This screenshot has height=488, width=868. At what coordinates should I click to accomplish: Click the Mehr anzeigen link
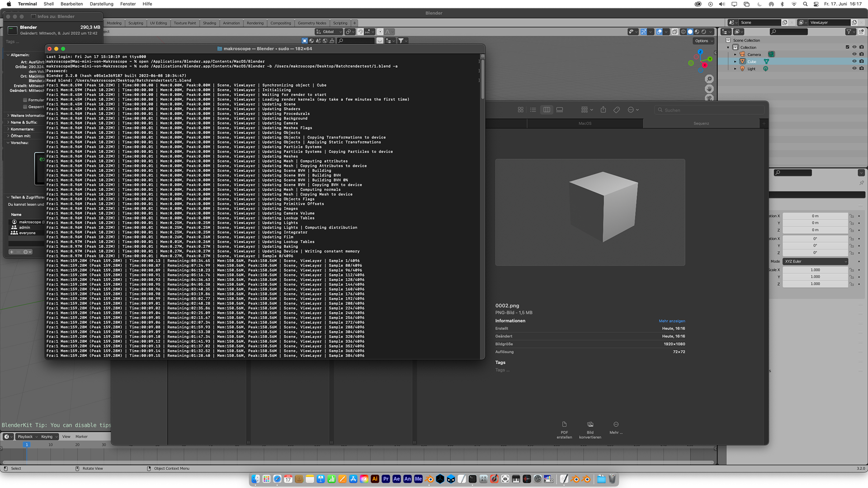pyautogui.click(x=671, y=321)
